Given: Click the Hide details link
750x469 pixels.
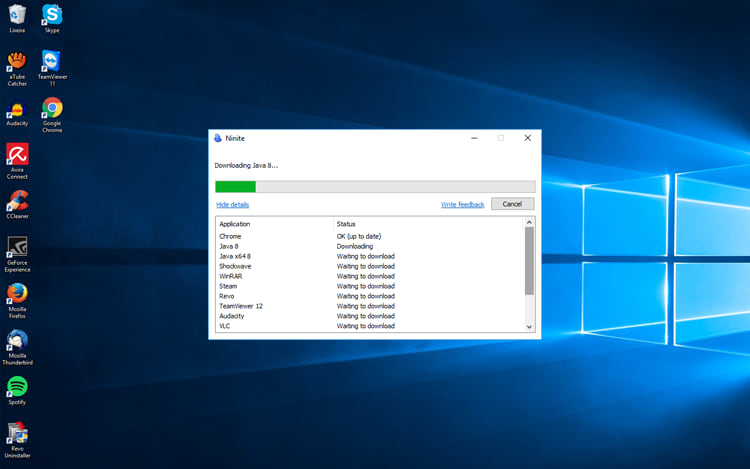Looking at the screenshot, I should point(233,204).
